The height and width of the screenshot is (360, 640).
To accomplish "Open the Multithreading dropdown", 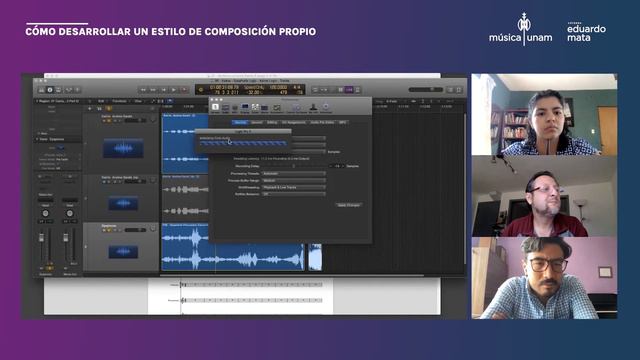I will click(293, 187).
